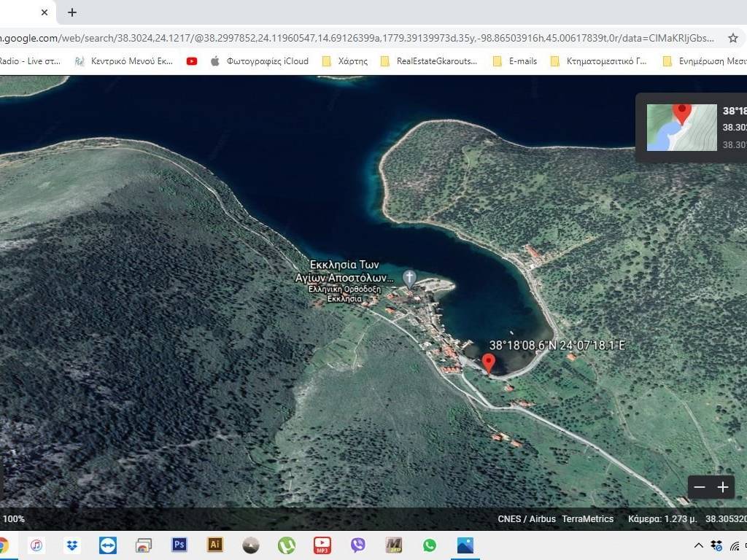Open the YouTube bookmark icon
The image size is (747, 560).
(192, 61)
